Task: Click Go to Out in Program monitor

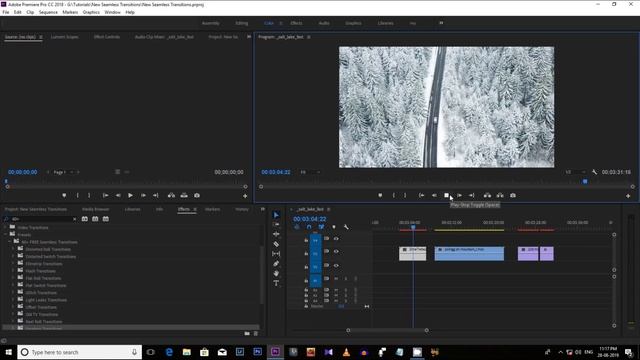Action: tap(471, 196)
